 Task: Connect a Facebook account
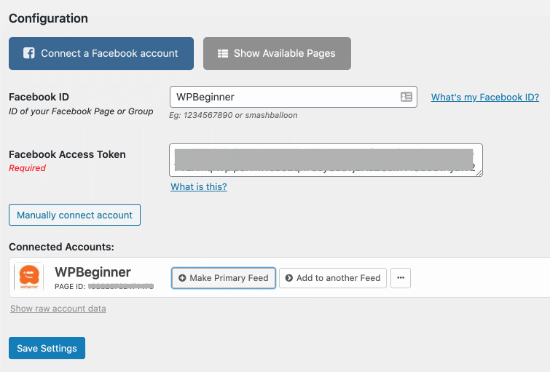tap(101, 53)
